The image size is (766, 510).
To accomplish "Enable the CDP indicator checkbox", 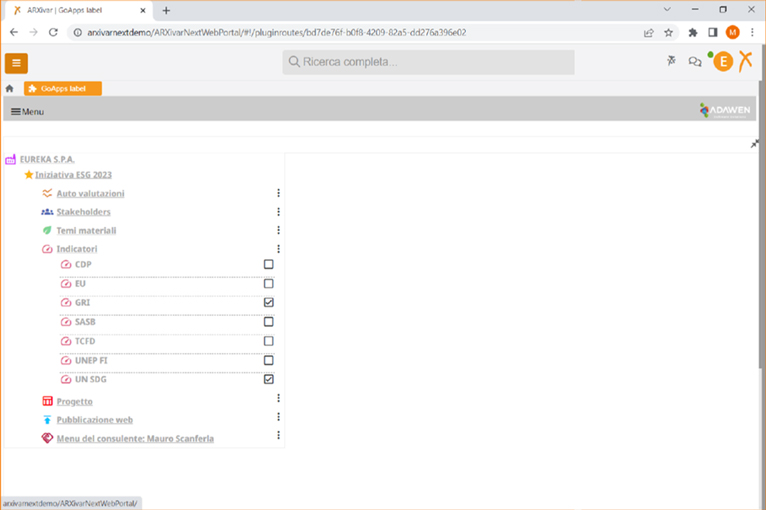I will click(x=268, y=265).
